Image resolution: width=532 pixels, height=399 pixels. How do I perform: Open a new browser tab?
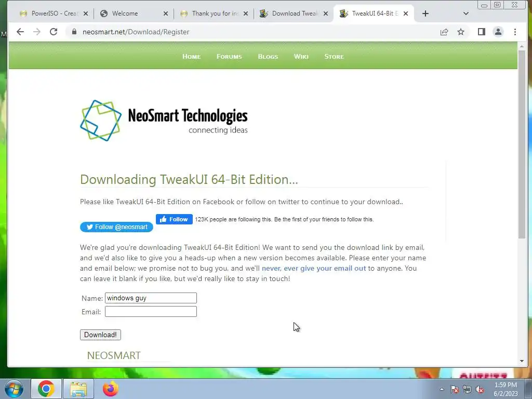(x=425, y=14)
